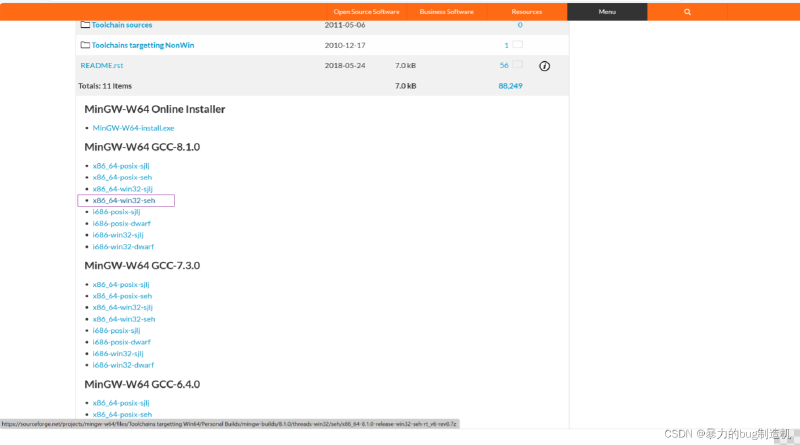Open Toolchains targetting NonWin folder link
800x445 pixels.
143,45
